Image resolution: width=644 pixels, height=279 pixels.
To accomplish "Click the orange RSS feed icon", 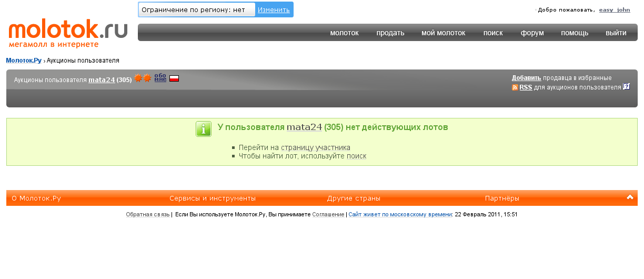I will [x=515, y=87].
